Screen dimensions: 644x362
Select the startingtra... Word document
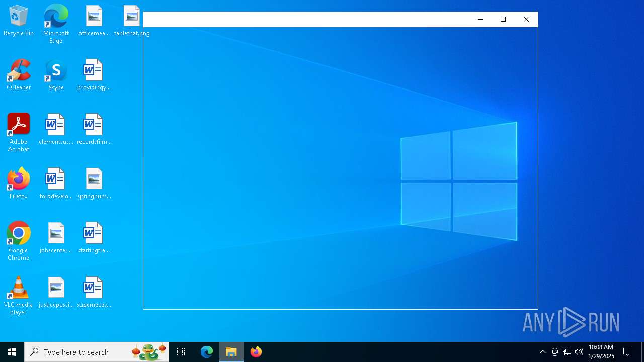94,238
